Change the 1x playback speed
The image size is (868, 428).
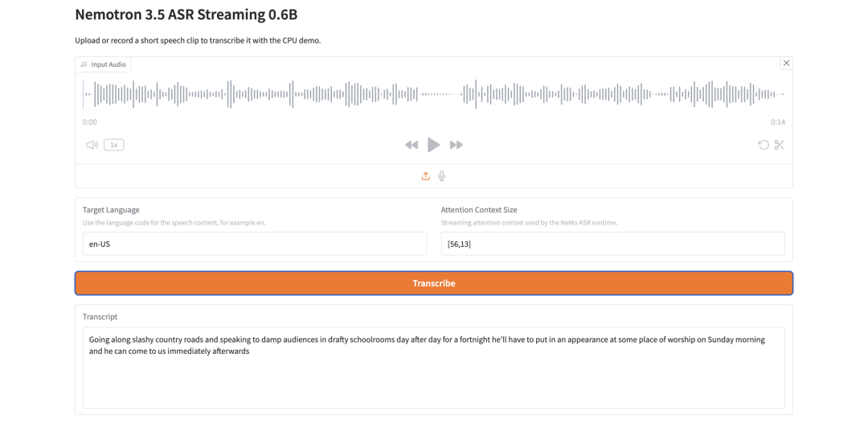click(x=114, y=146)
